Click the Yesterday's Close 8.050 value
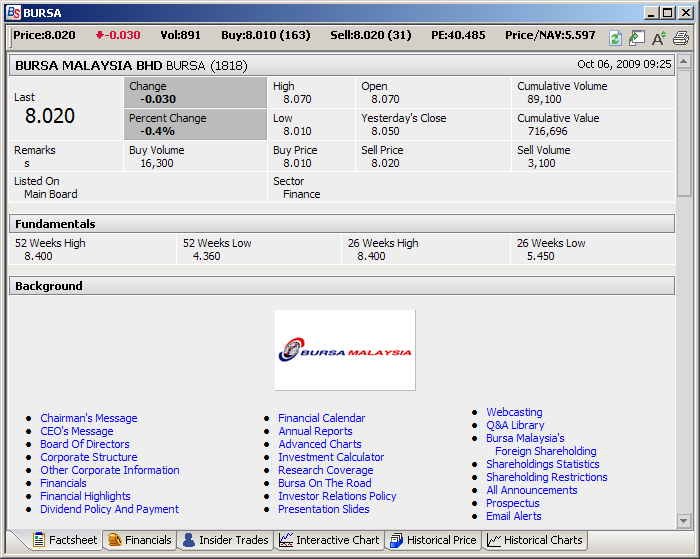 click(x=385, y=132)
